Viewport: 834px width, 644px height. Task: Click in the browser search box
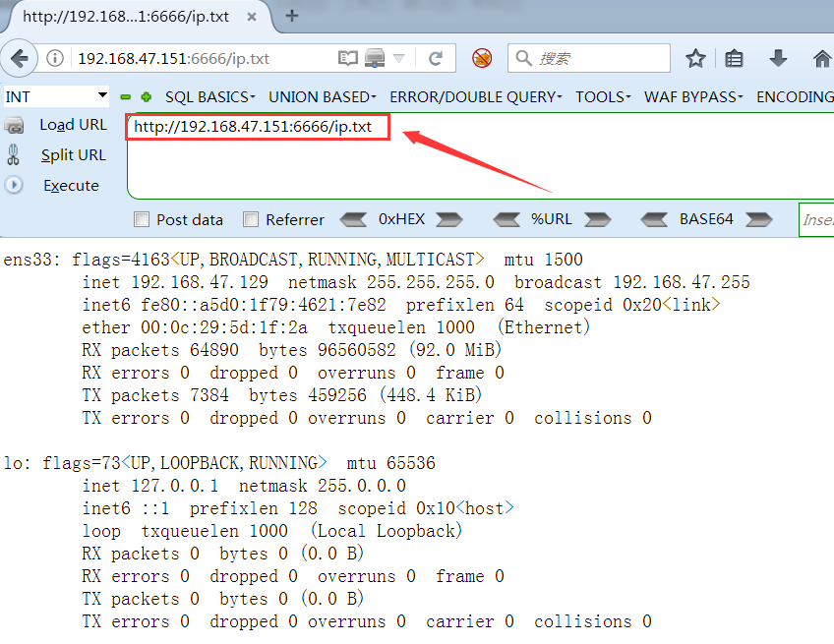(589, 58)
